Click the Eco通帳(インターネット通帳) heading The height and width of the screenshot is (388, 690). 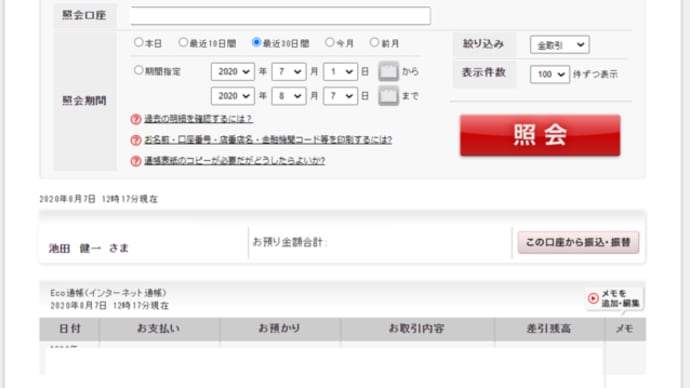(x=108, y=293)
